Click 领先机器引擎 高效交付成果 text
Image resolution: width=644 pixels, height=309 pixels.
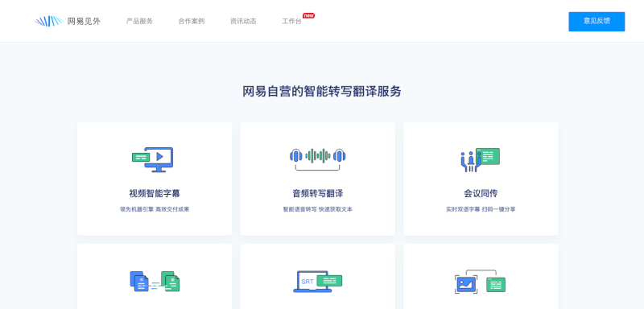tap(155, 209)
